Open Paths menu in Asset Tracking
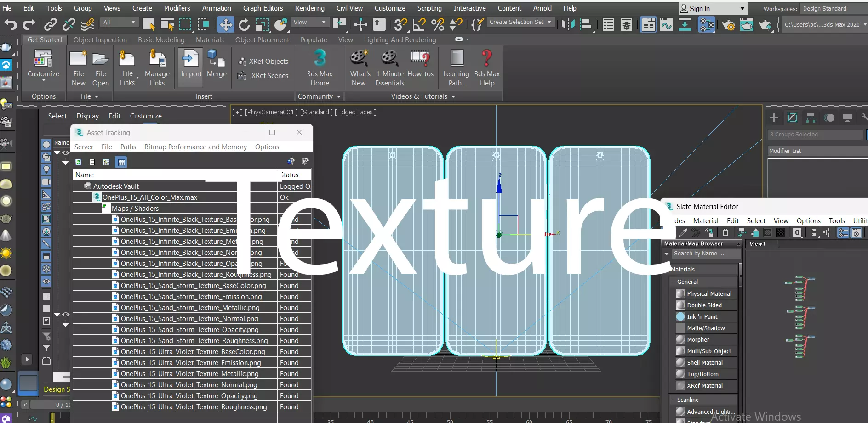The image size is (868, 423). 128,147
